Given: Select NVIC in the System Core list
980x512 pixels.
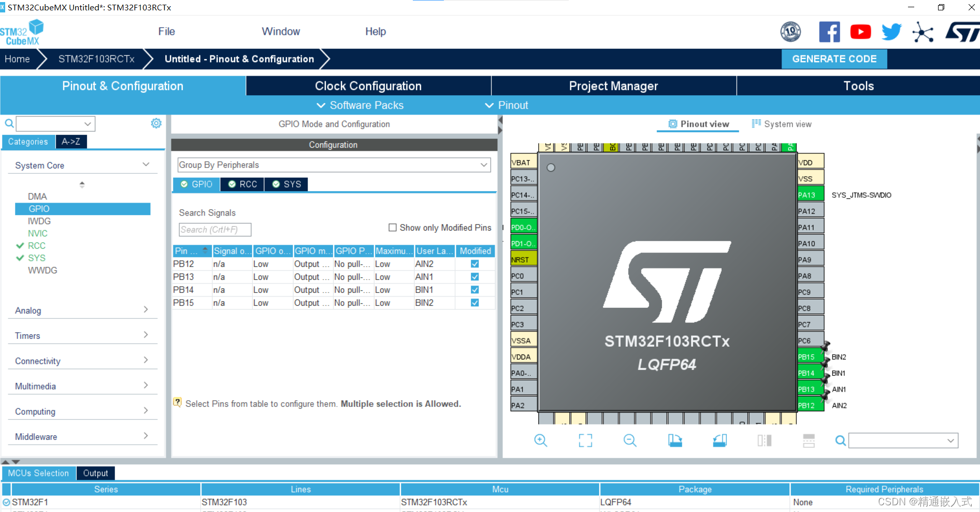Looking at the screenshot, I should tap(38, 233).
